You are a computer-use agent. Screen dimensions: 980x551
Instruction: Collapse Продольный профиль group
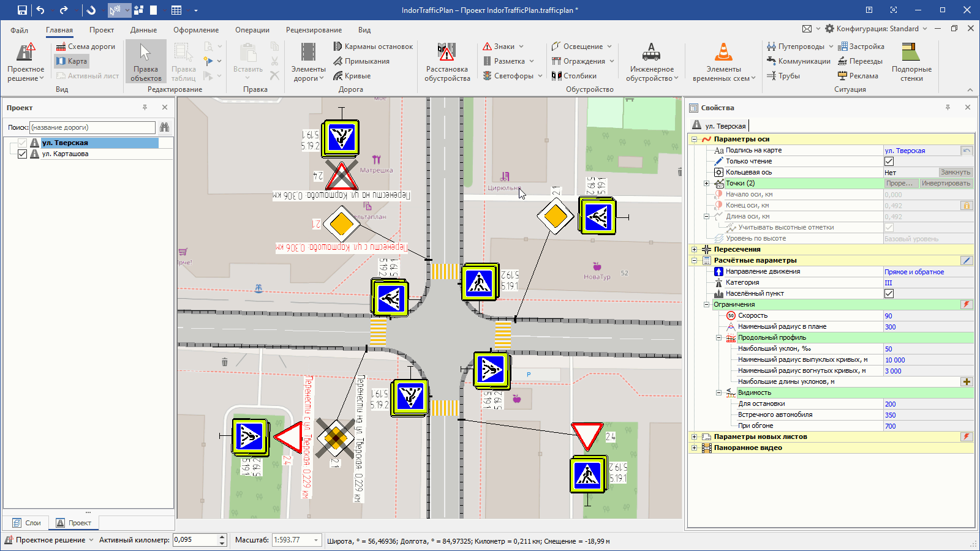[x=718, y=337]
